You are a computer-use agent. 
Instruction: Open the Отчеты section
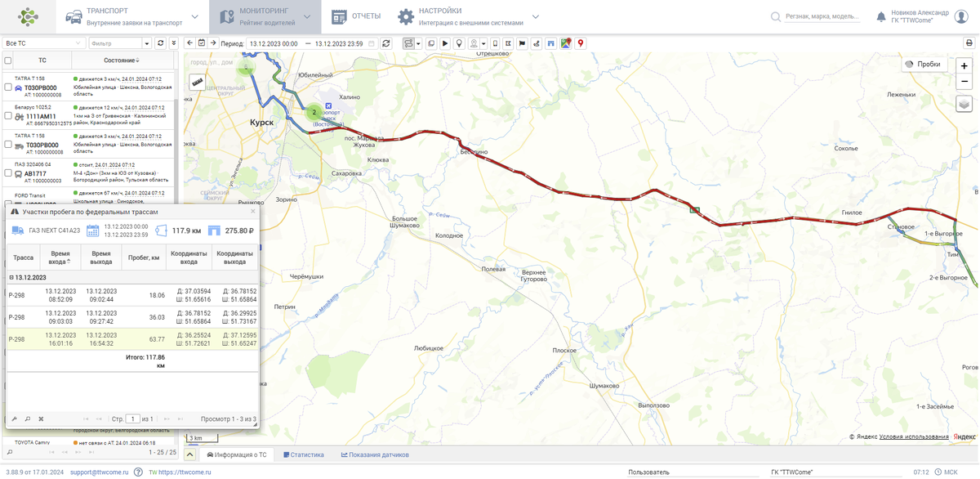point(356,16)
